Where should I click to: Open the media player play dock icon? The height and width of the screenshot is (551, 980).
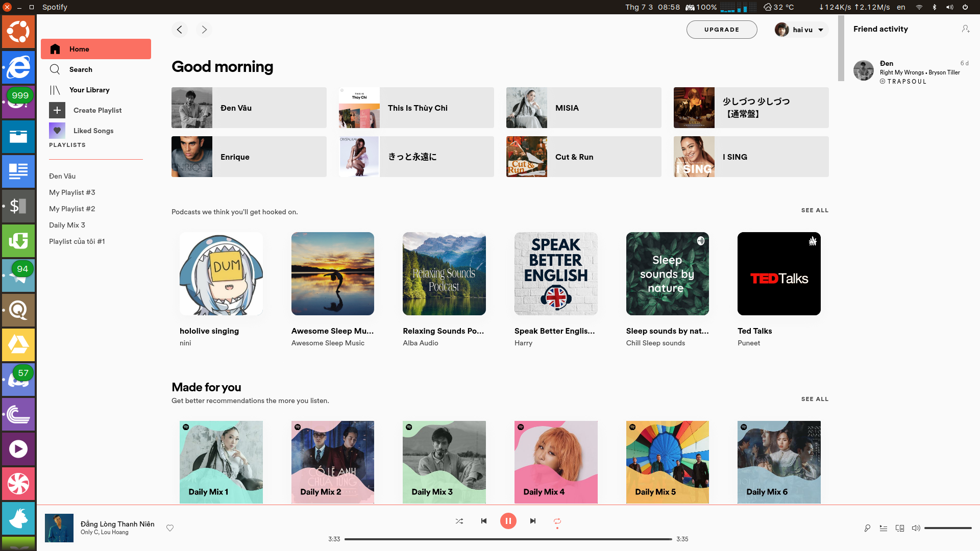(18, 449)
